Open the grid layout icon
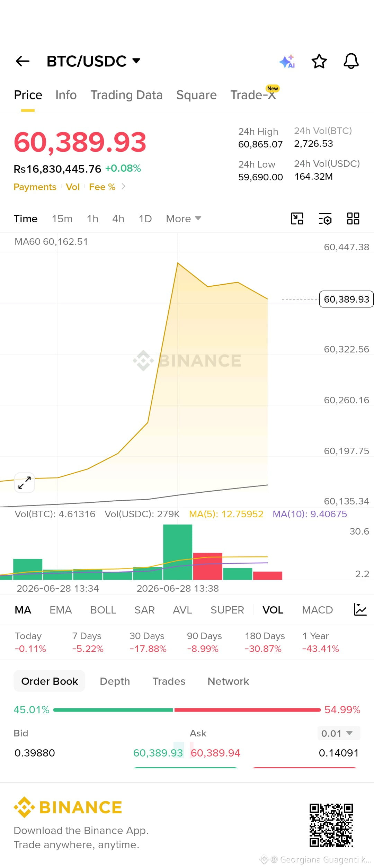This screenshot has width=374, height=868. (x=353, y=219)
